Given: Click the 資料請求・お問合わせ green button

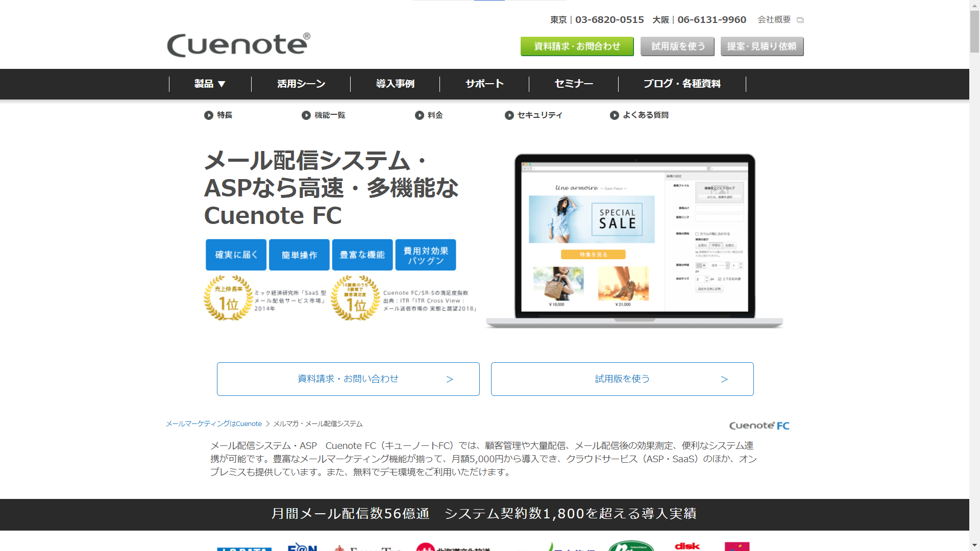Looking at the screenshot, I should pos(577,46).
